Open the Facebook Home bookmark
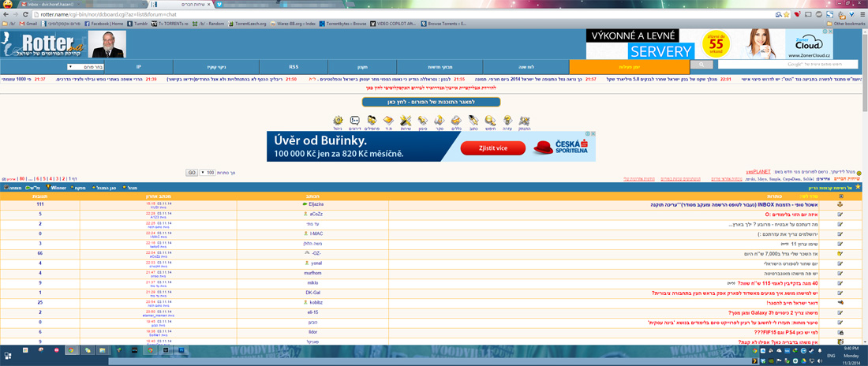 [x=99, y=24]
